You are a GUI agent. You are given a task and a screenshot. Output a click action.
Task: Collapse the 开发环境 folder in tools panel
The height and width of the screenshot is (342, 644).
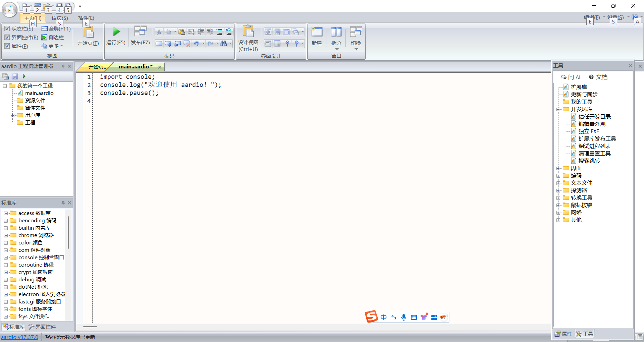(558, 109)
